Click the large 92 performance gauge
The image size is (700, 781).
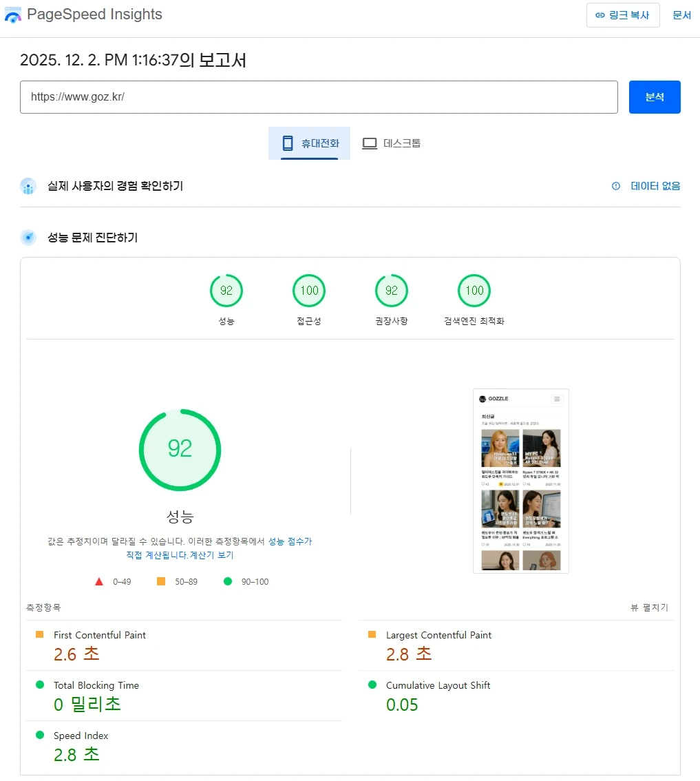tap(180, 449)
